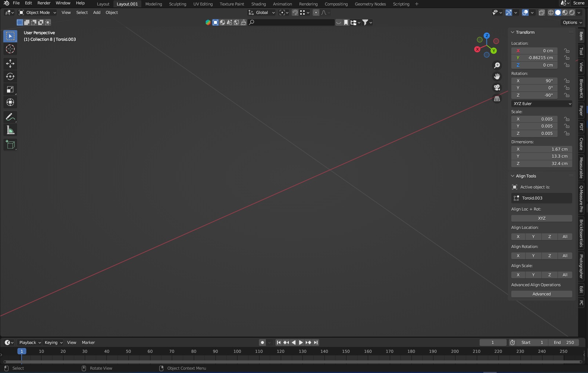This screenshot has height=373, width=588.
Task: Open the Playback dropdown in timeline
Action: pyautogui.click(x=30, y=342)
